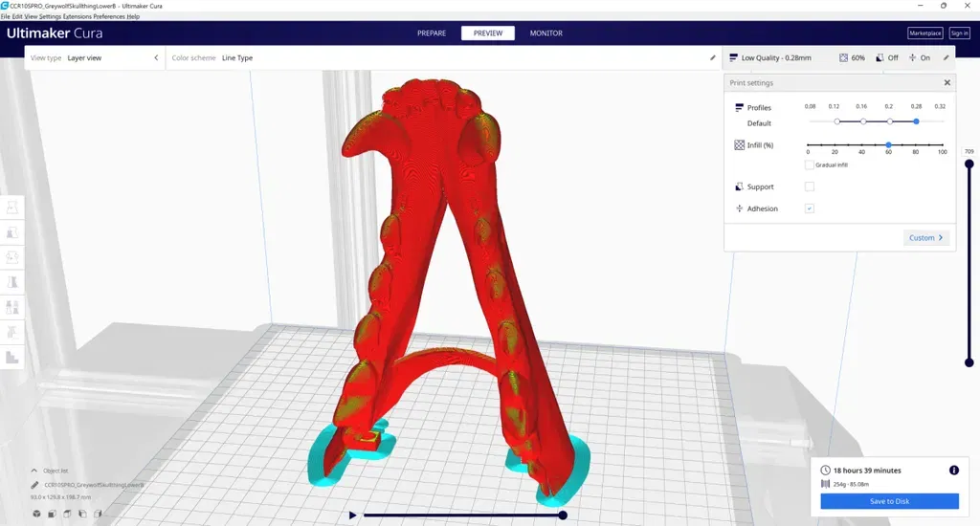Click pencil icon beside object file name
This screenshot has height=526, width=980.
(x=35, y=485)
